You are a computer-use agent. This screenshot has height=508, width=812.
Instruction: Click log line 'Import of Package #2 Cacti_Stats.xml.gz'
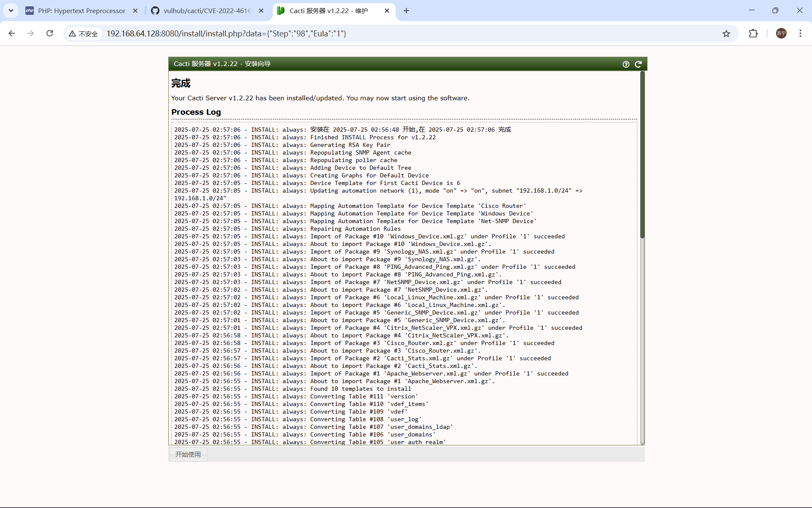[x=362, y=359]
